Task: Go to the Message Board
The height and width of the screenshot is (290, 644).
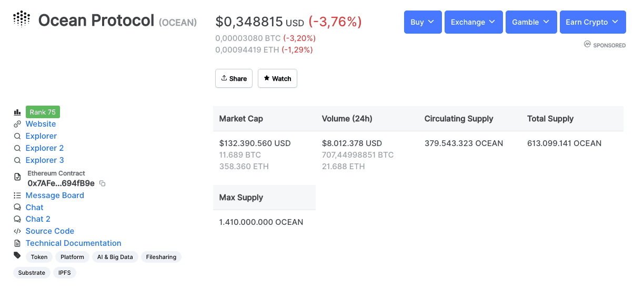Action: [55, 195]
